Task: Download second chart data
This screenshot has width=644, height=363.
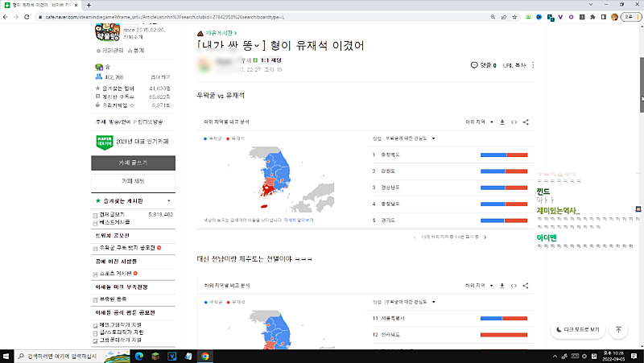Action: coord(502,286)
